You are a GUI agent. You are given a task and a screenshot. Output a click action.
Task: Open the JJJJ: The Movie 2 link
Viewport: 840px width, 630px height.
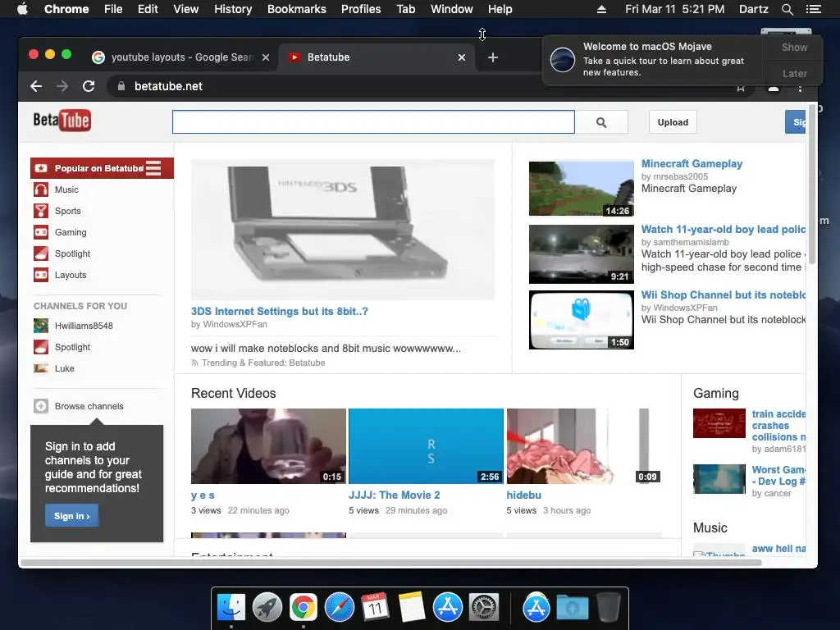tap(395, 495)
